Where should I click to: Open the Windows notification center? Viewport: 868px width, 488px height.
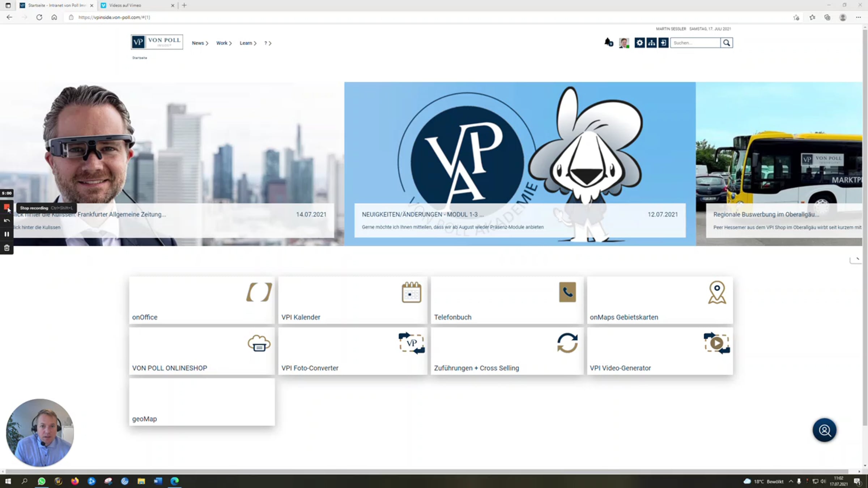[857, 481]
